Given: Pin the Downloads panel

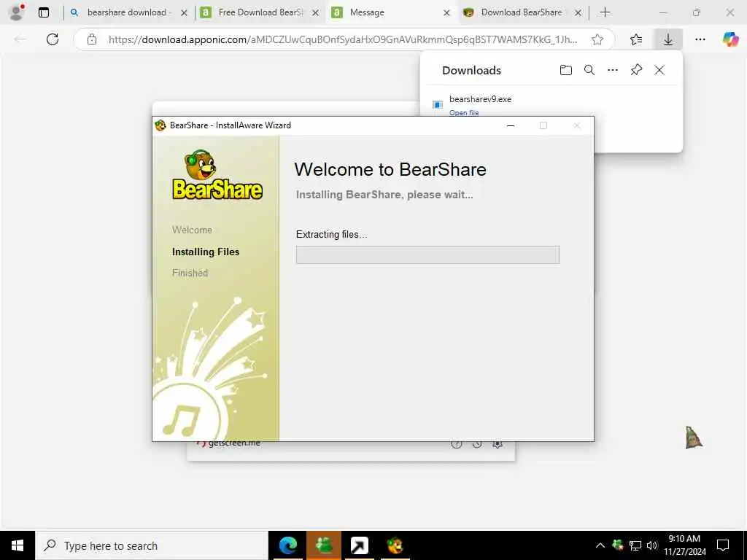Looking at the screenshot, I should click(636, 71).
